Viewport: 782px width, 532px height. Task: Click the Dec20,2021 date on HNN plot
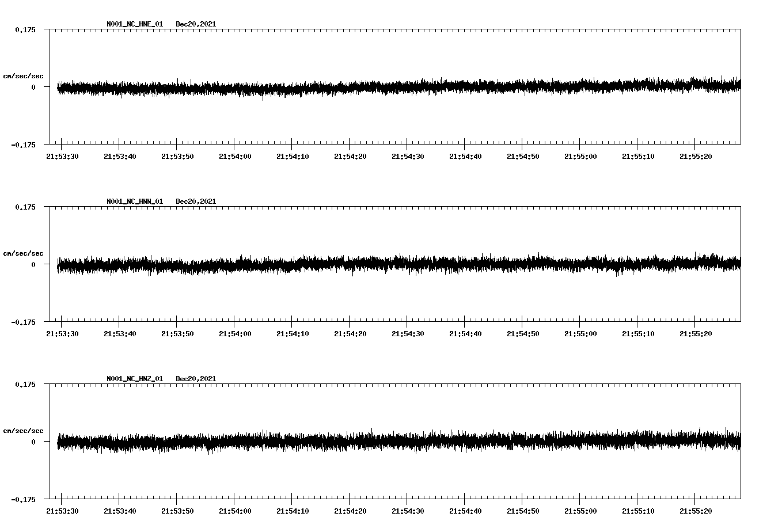click(196, 202)
